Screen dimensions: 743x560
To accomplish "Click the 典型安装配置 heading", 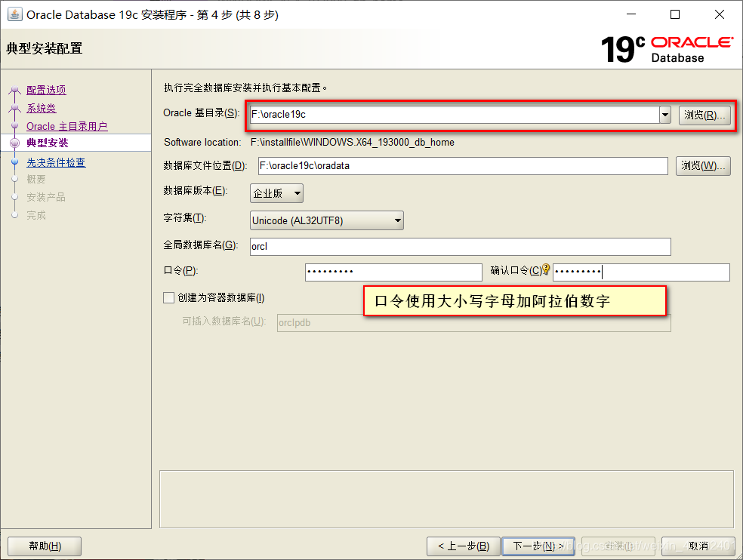I will 45,48.
